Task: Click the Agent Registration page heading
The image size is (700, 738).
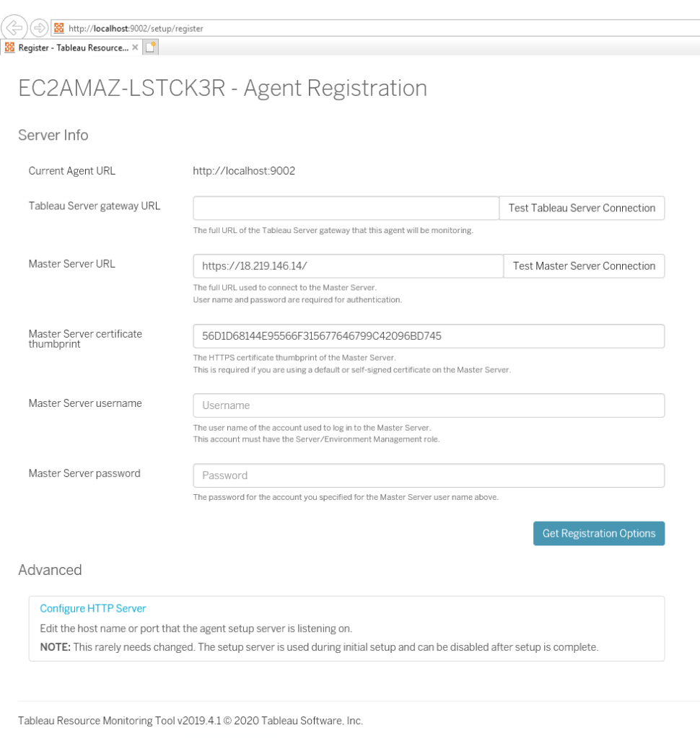Action: [x=222, y=88]
